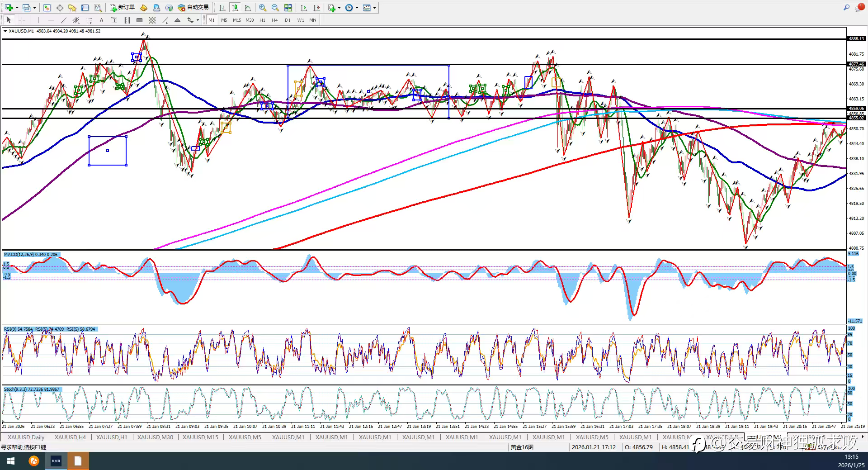Select the crosshair tool
Image resolution: width=868 pixels, height=470 pixels.
22,20
